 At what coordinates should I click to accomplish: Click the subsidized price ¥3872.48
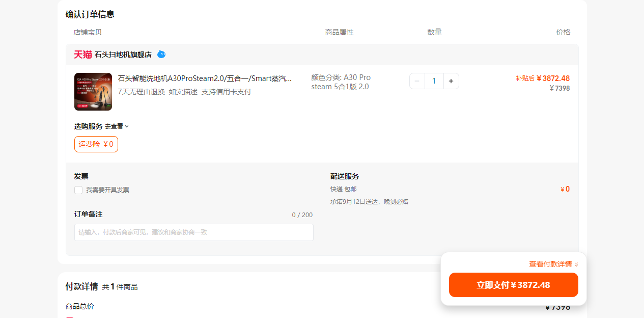[553, 78]
